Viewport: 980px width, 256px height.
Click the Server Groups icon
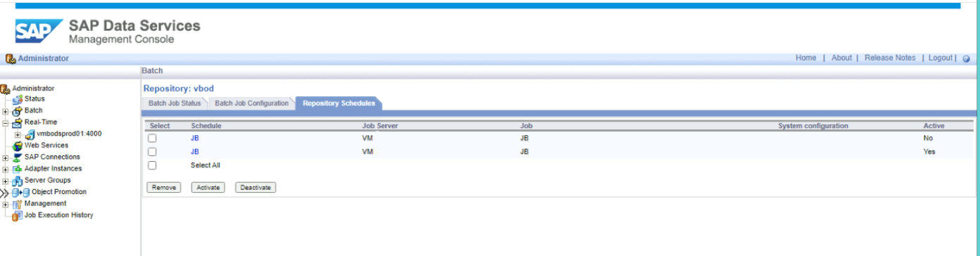pyautogui.click(x=18, y=181)
